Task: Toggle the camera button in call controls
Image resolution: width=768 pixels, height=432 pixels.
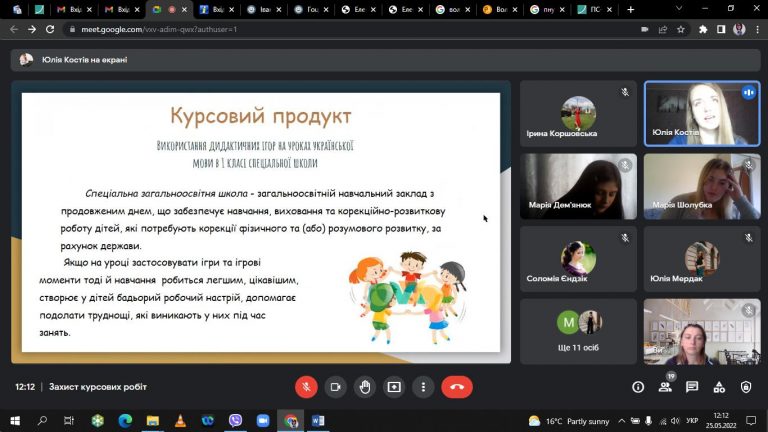Action: [x=336, y=387]
